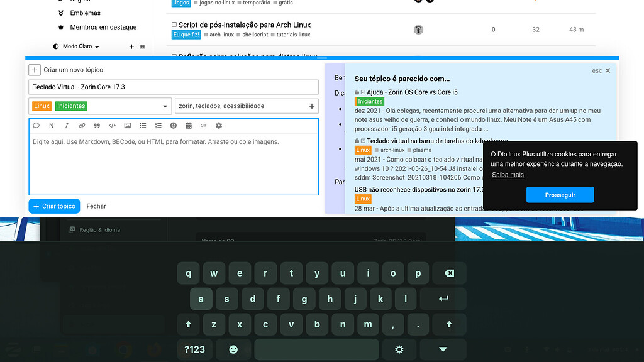The width and height of the screenshot is (644, 362).
Task: Upload an image to the post
Action: point(128,126)
